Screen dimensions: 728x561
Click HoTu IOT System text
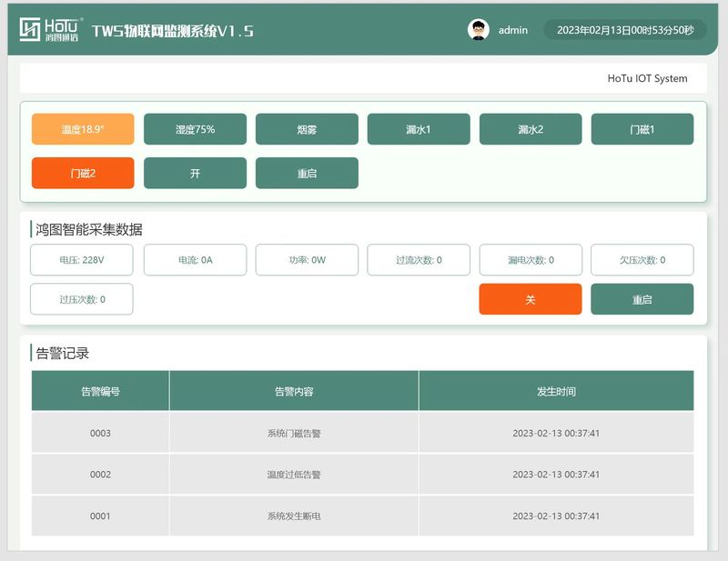pyautogui.click(x=647, y=78)
